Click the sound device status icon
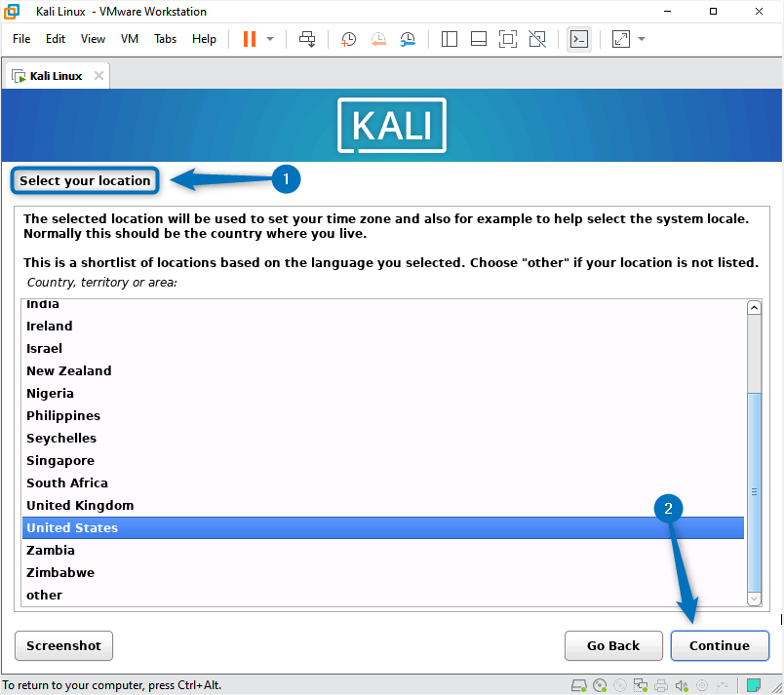The image size is (784, 695). tap(681, 685)
